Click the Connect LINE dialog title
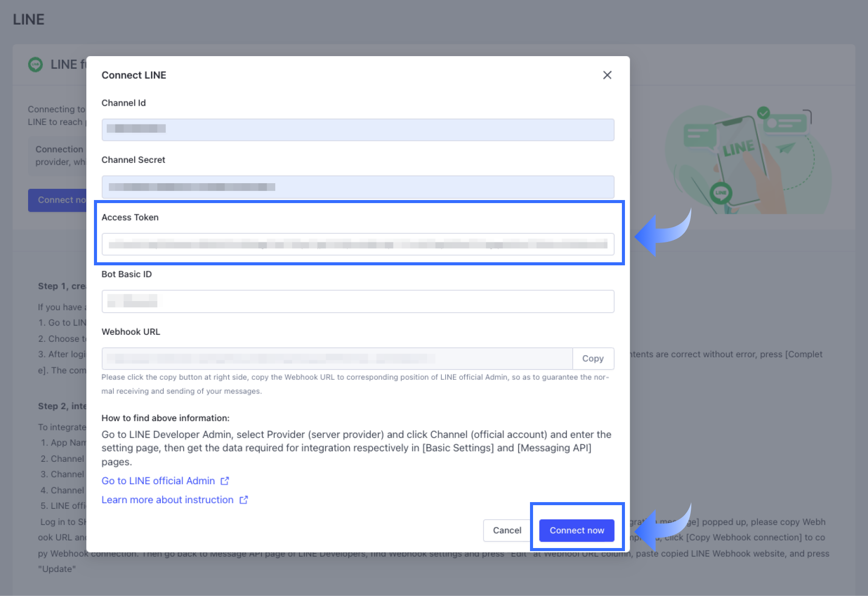The height and width of the screenshot is (596, 868). click(134, 75)
